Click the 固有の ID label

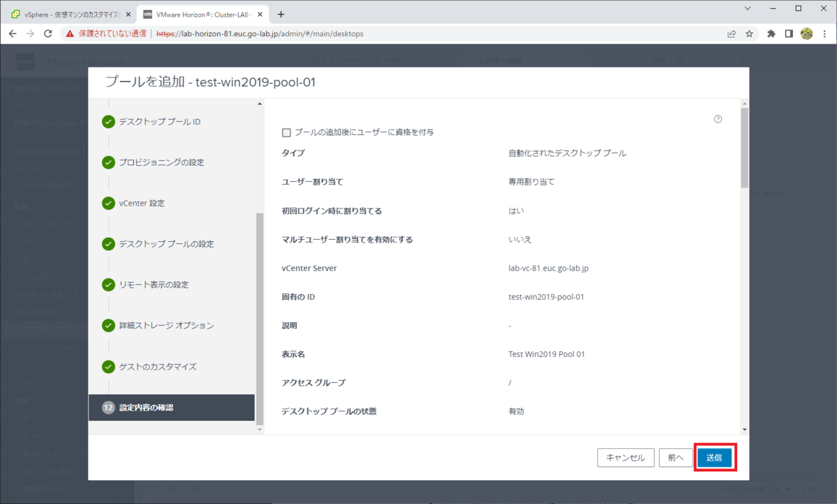pyautogui.click(x=299, y=297)
